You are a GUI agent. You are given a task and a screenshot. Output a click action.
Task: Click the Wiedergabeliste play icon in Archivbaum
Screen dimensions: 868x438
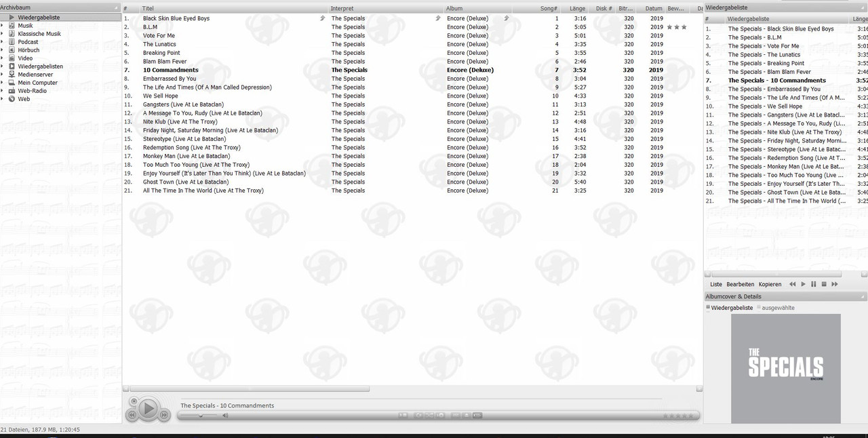[x=12, y=17]
